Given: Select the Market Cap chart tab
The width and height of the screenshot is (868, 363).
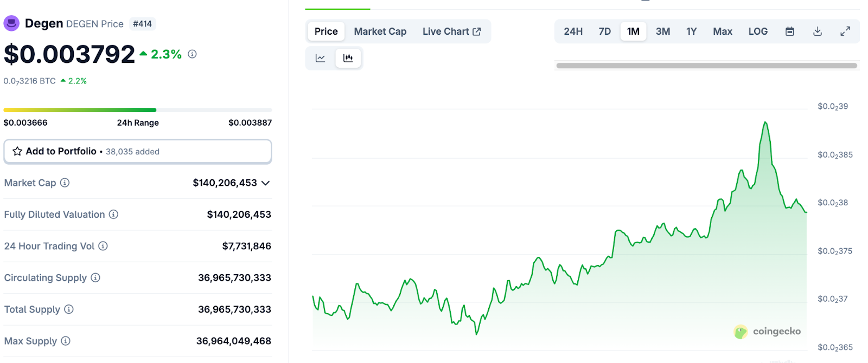Looking at the screenshot, I should click(x=380, y=31).
